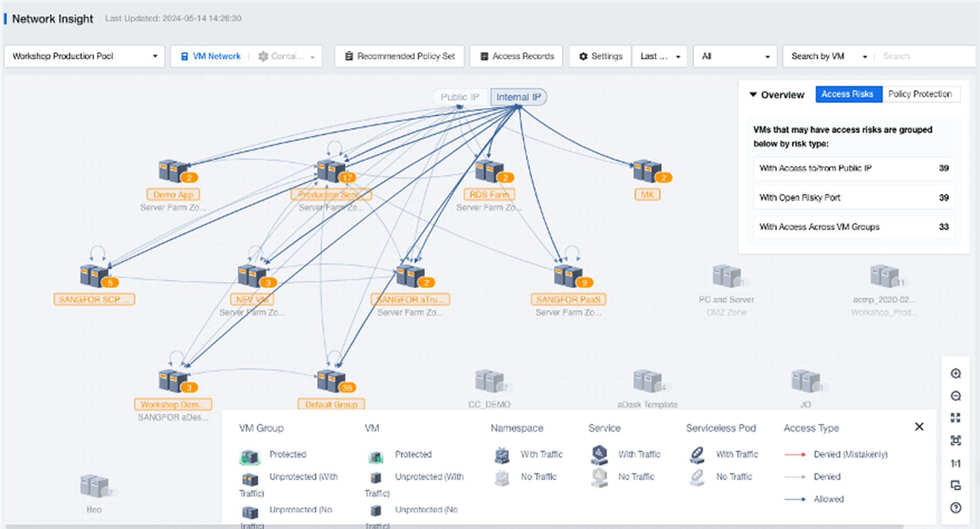Viewport: 980px width, 529px height.
Task: Click the focus view icon below fit-to-screen
Action: tap(956, 441)
